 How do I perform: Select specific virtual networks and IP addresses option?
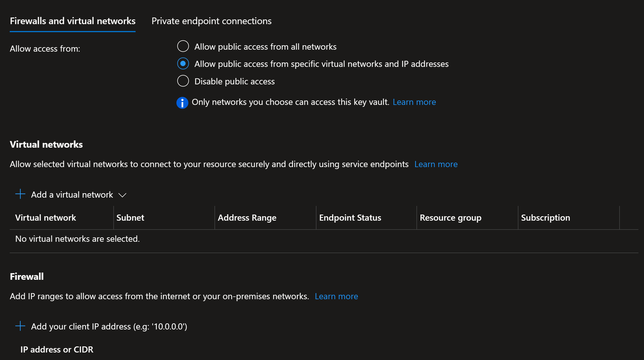[183, 64]
